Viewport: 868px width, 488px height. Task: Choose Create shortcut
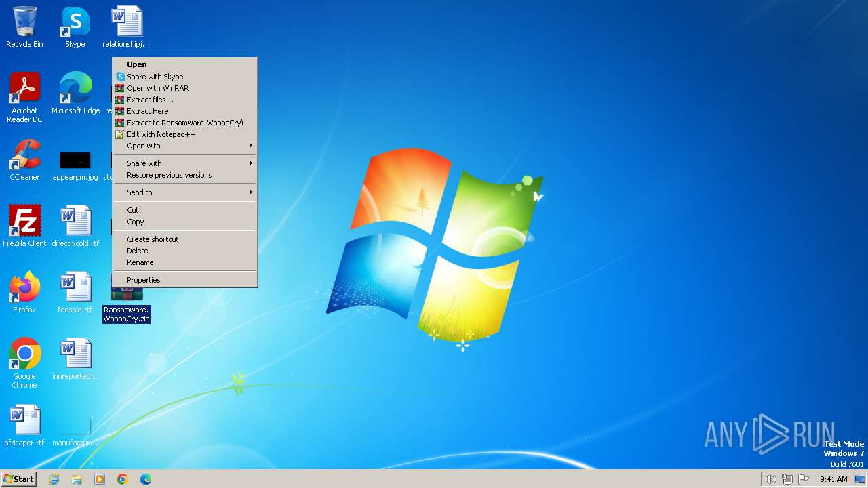coord(185,239)
